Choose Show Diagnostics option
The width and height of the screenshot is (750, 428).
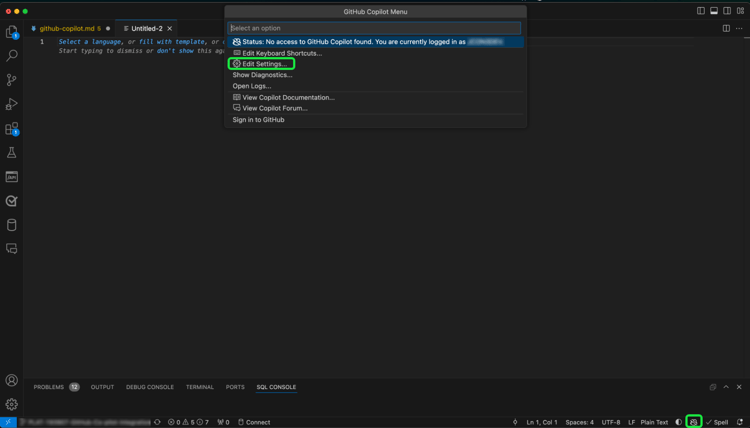375,75
